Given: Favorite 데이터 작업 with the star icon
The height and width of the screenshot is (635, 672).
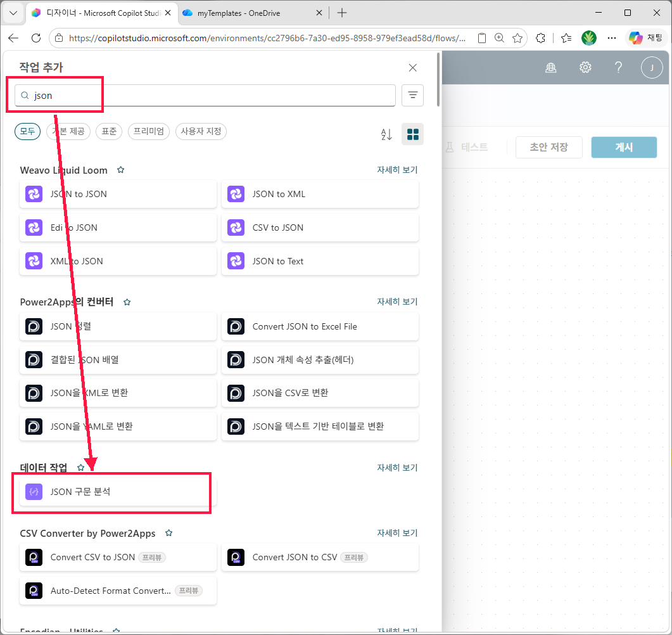Looking at the screenshot, I should pyautogui.click(x=80, y=467).
